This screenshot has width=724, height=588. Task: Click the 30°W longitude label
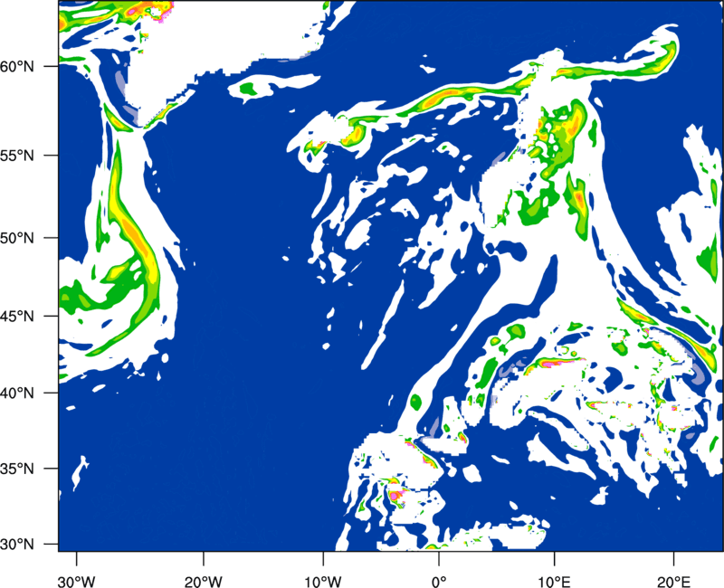(76, 582)
